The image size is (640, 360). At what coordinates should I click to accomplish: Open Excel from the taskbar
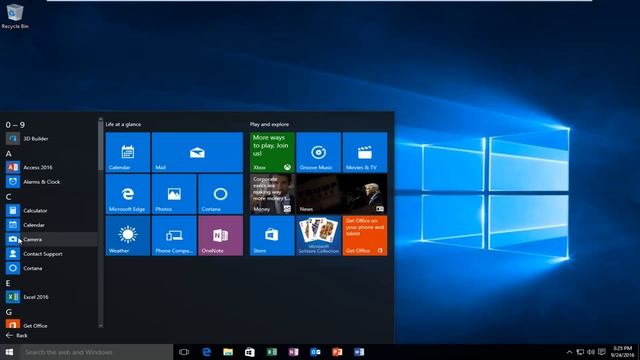272,352
